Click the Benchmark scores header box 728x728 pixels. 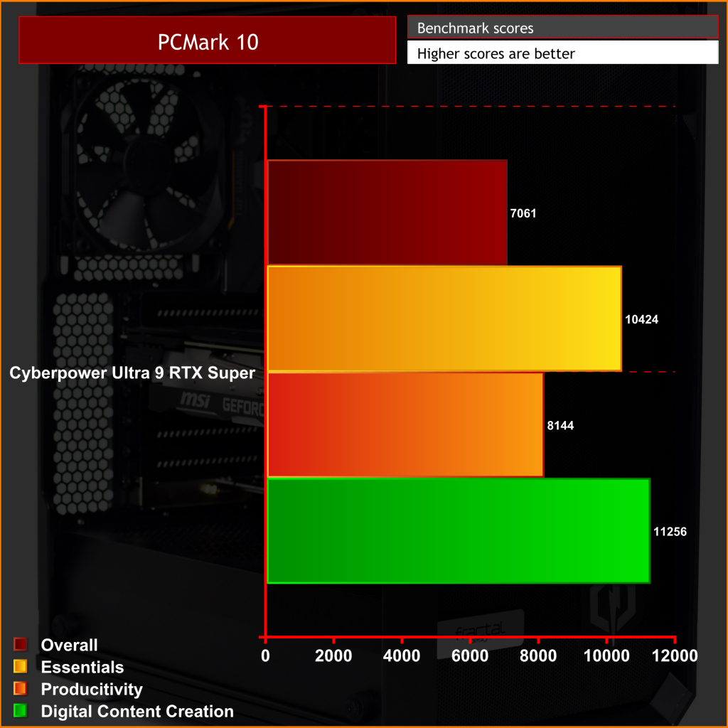563,27
